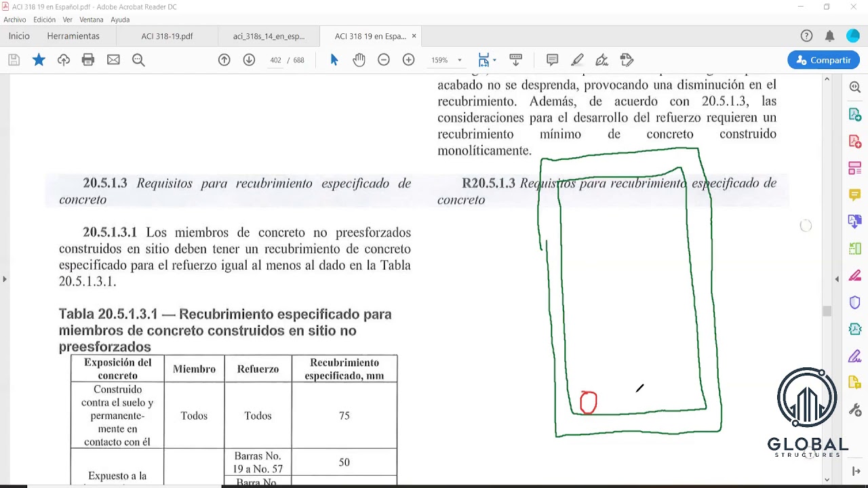Open Create PDF tool in right pane

pos(855,141)
